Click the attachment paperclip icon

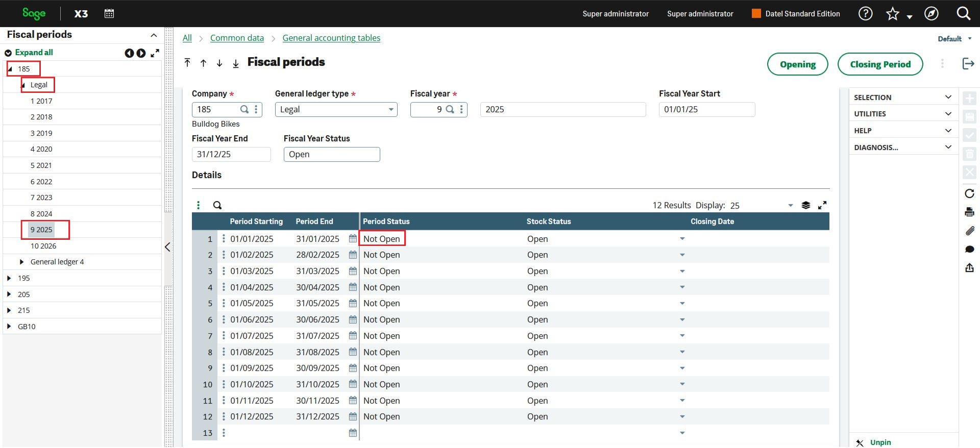point(969,231)
